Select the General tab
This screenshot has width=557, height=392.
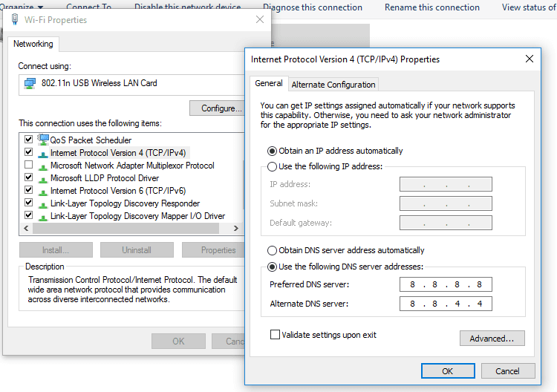[x=269, y=83]
